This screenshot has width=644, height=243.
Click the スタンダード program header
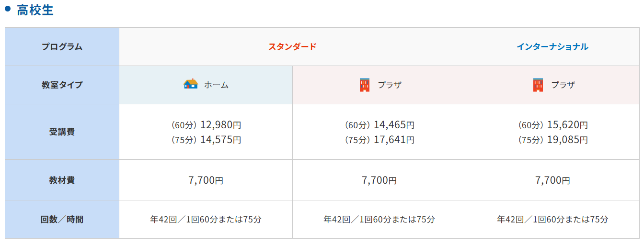(292, 46)
